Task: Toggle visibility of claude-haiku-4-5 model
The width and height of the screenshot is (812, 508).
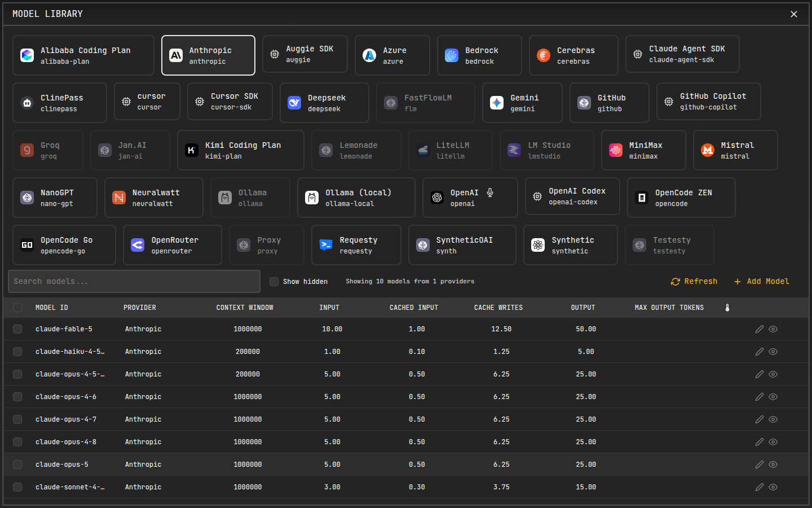Action: coord(773,352)
